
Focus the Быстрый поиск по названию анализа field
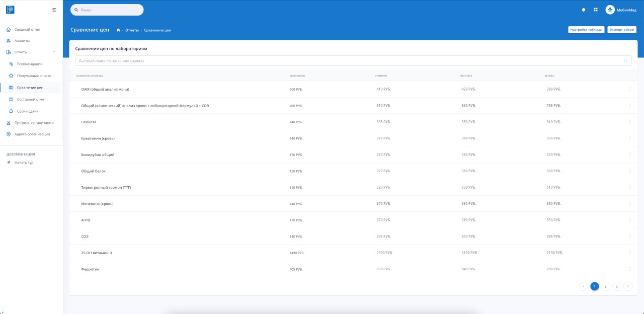[x=353, y=61]
